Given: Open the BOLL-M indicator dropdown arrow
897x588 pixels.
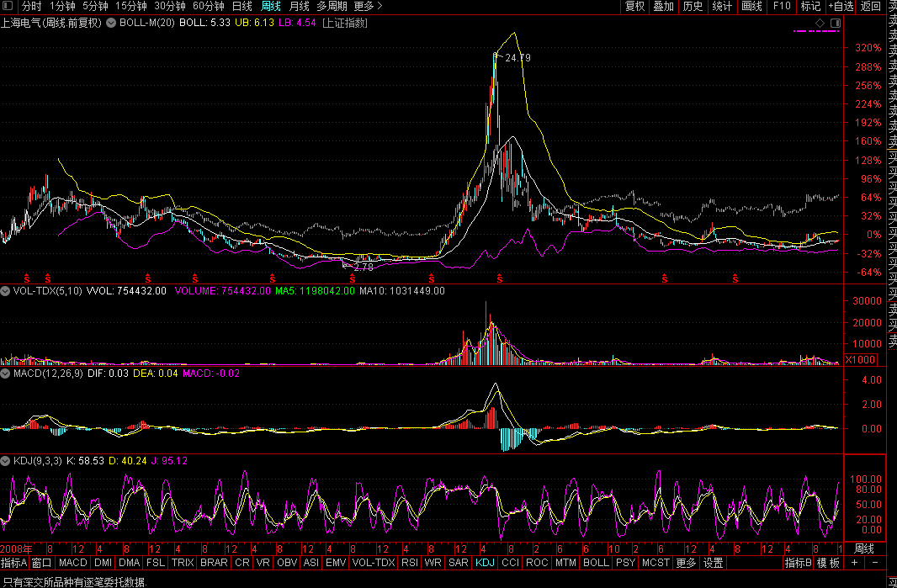Looking at the screenshot, I should (x=111, y=24).
